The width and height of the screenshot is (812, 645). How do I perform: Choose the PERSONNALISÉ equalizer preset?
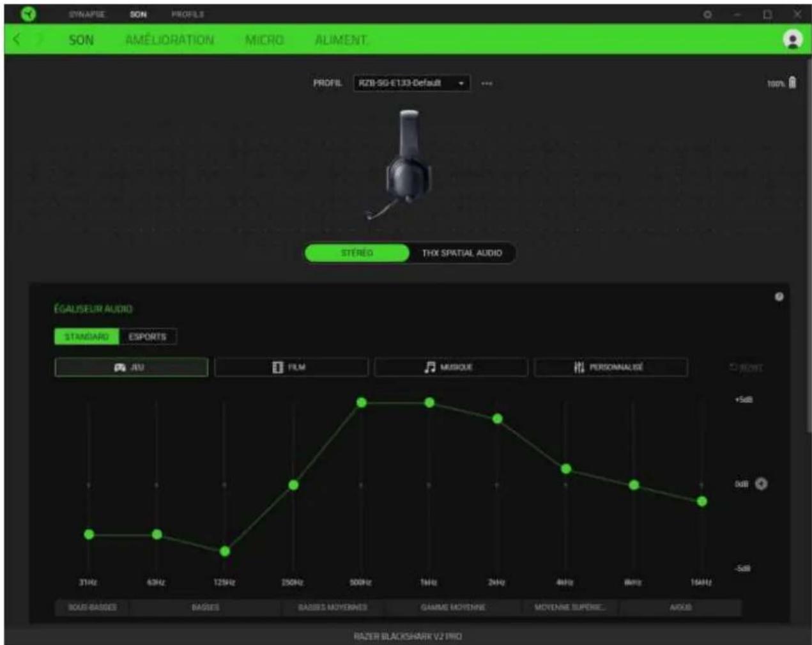611,367
